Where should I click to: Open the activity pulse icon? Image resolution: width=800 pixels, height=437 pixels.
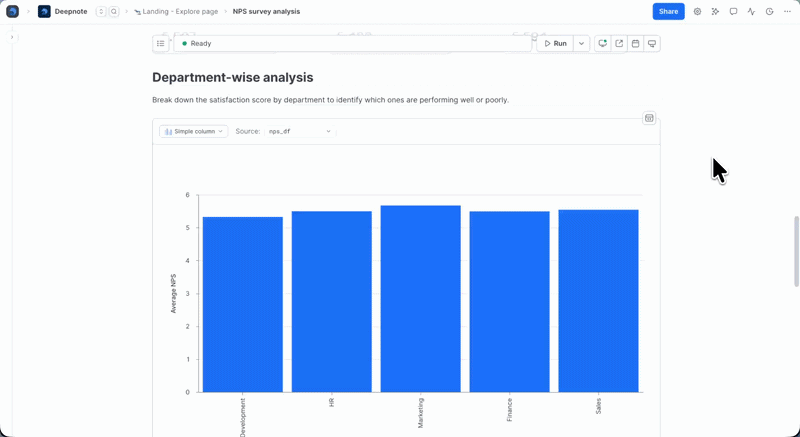(751, 11)
